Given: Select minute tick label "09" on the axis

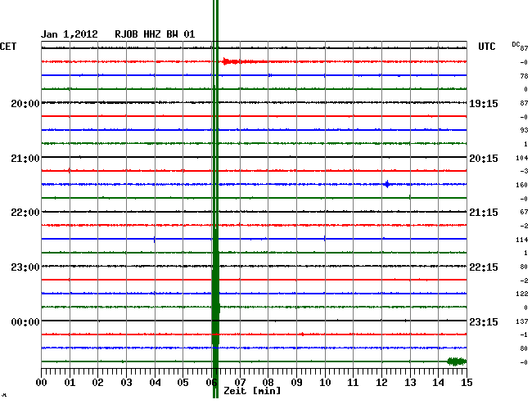Looking at the screenshot, I should (x=296, y=383).
